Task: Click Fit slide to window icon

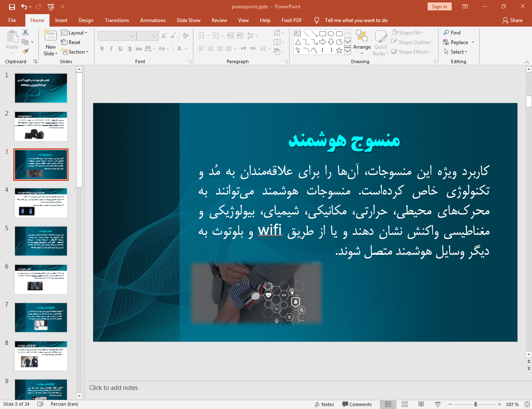Action: pos(527,404)
